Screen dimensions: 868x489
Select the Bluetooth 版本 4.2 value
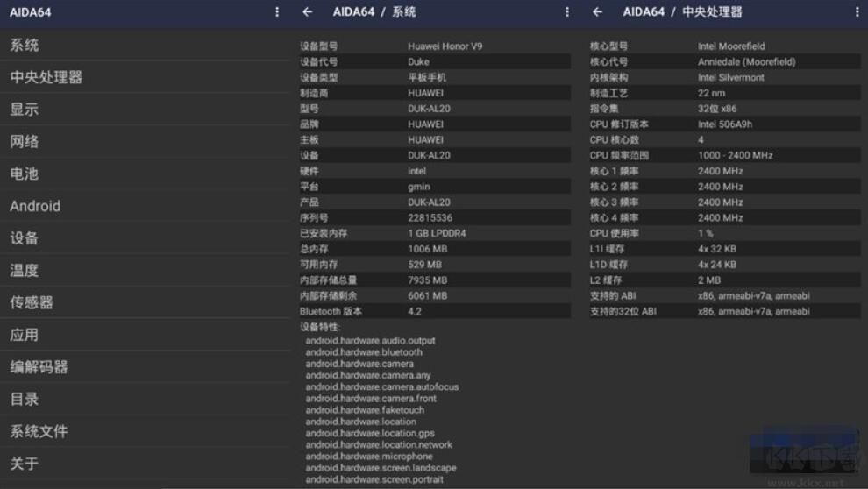(415, 311)
